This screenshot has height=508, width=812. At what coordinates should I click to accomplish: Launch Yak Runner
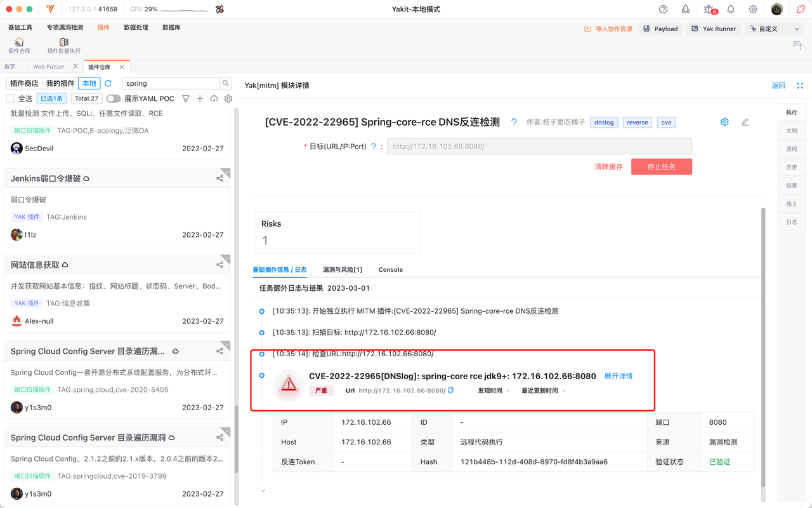point(714,29)
